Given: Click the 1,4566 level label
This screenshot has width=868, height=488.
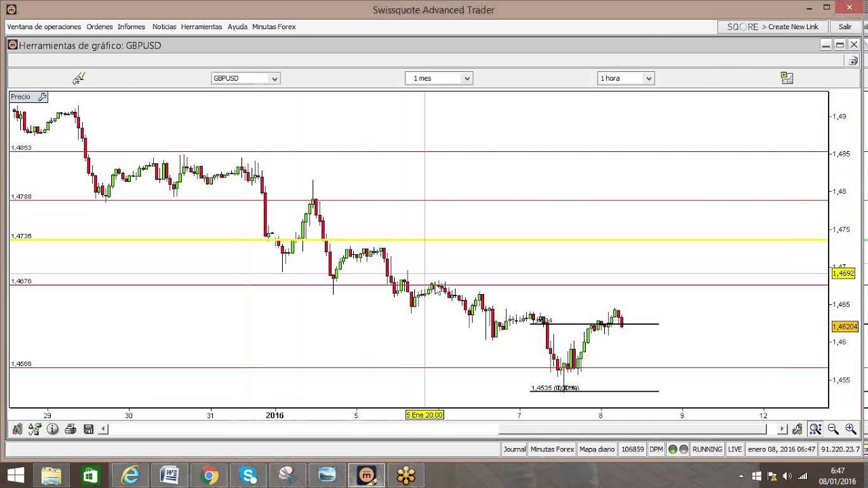Looking at the screenshot, I should point(21,364).
